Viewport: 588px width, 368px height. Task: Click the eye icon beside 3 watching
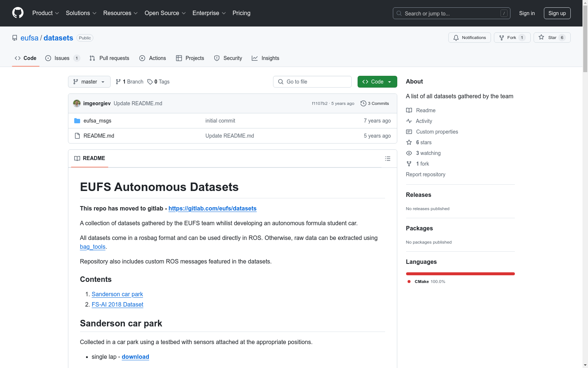[x=409, y=153]
